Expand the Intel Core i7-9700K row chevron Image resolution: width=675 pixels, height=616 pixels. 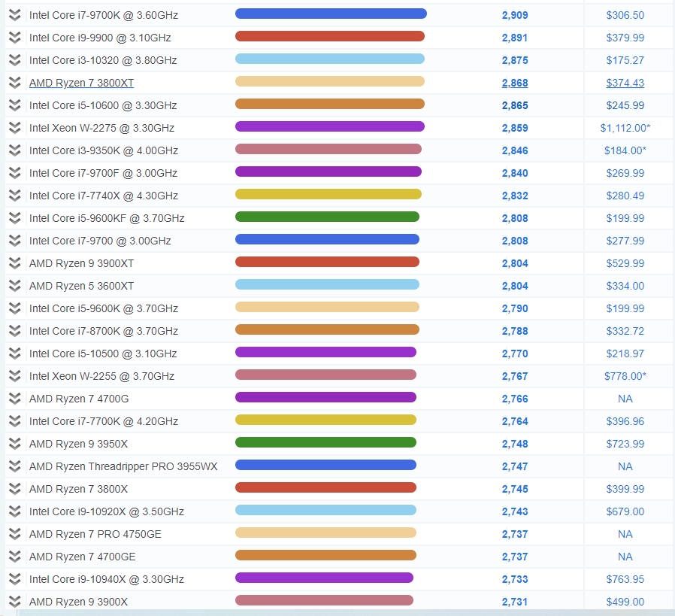point(14,15)
